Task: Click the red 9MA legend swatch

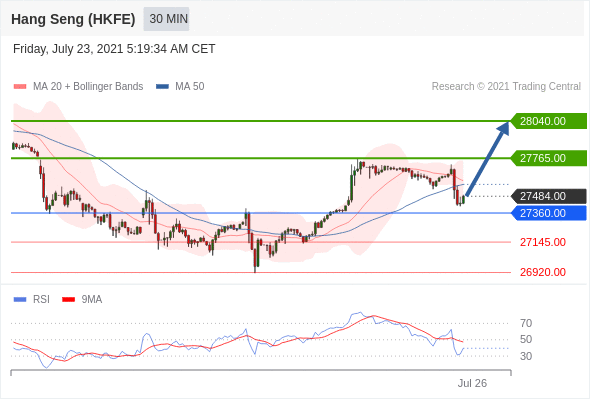Action: tap(68, 300)
